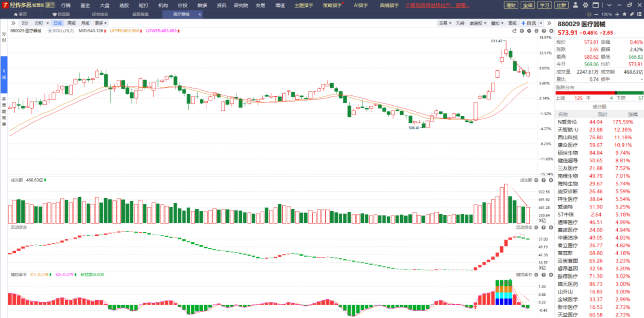Viewport: 644px width, 318px height.
Task: Click the settings gear in the title bar
Action: click(x=585, y=5)
